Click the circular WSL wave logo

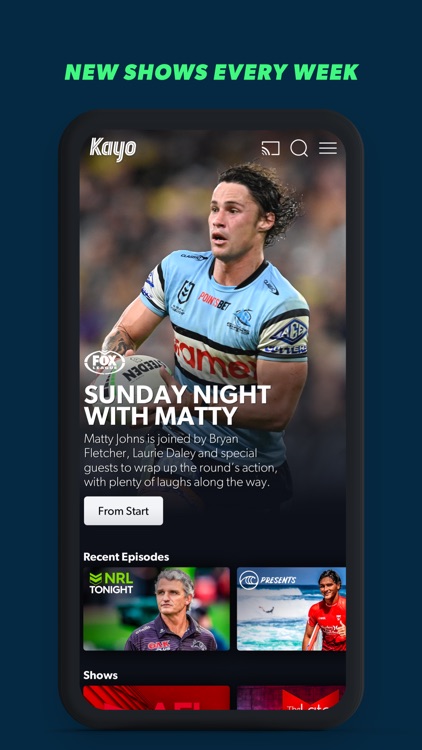click(249, 580)
